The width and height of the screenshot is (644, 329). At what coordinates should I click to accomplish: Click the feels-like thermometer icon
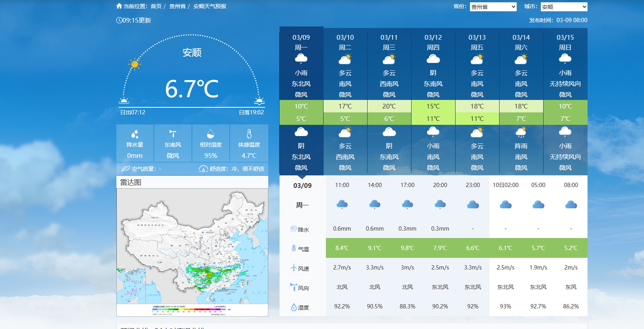(x=249, y=134)
